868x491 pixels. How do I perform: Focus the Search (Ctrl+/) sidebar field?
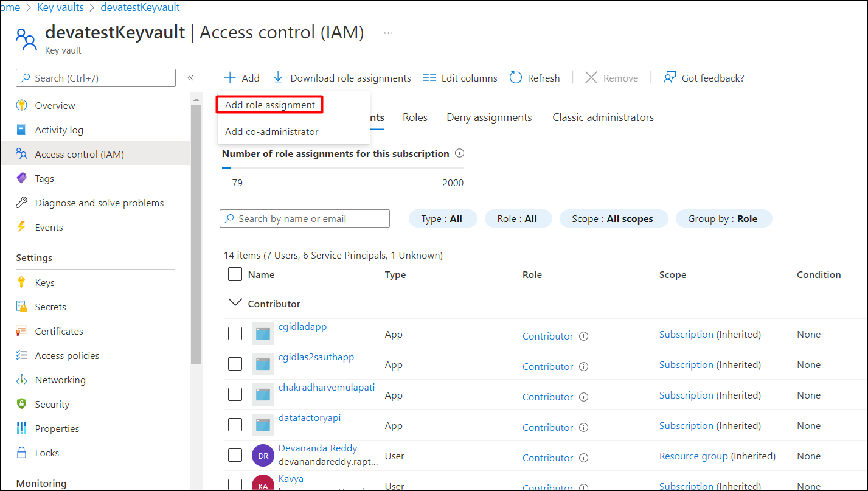point(95,78)
